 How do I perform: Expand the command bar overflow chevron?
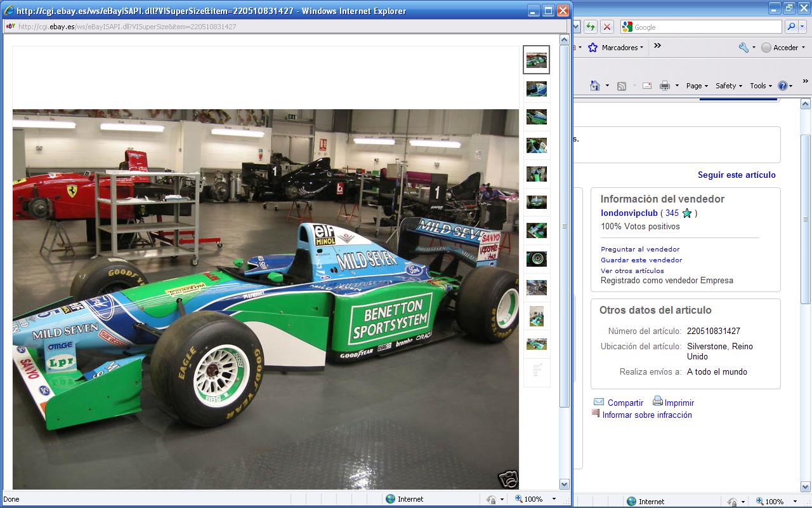point(806,81)
